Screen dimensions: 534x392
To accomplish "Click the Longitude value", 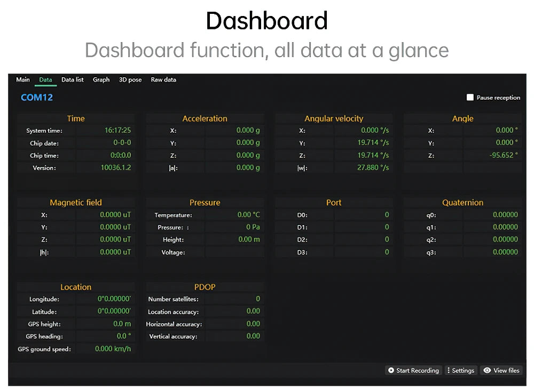I will tap(114, 299).
